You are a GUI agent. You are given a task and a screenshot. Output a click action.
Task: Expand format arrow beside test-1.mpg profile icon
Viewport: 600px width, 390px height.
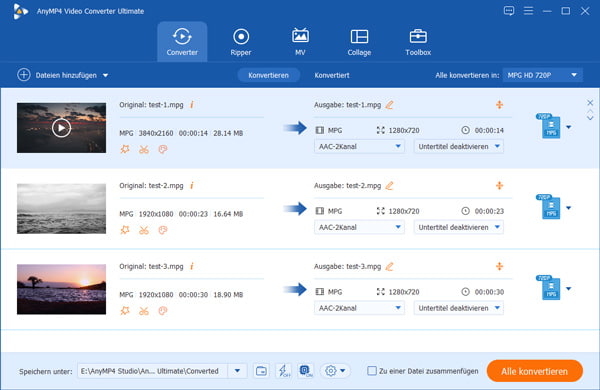pyautogui.click(x=569, y=127)
